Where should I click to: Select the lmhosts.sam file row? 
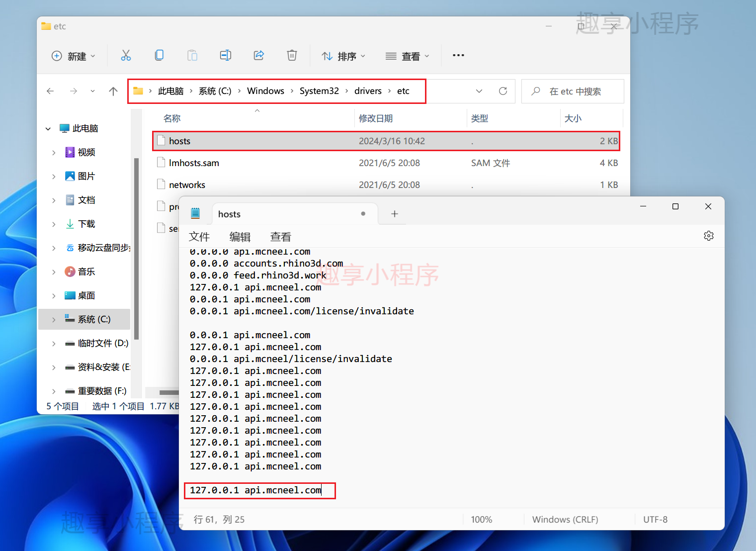[386, 163]
